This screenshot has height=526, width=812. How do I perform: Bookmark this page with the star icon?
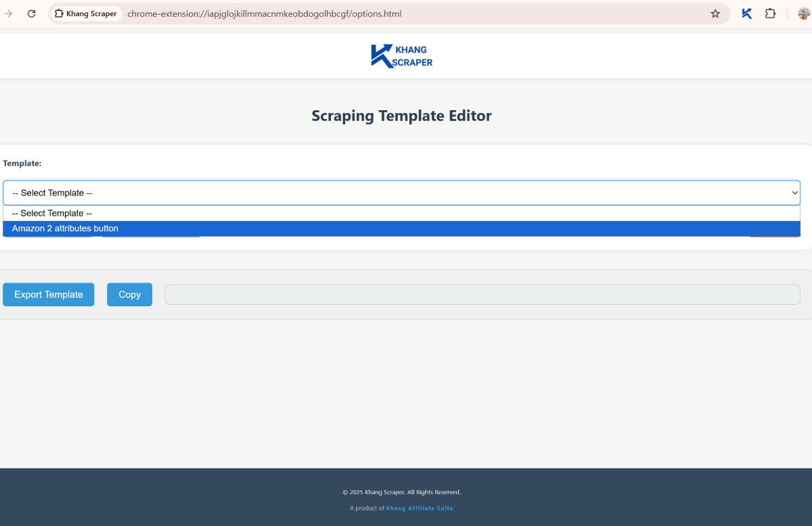pyautogui.click(x=715, y=13)
